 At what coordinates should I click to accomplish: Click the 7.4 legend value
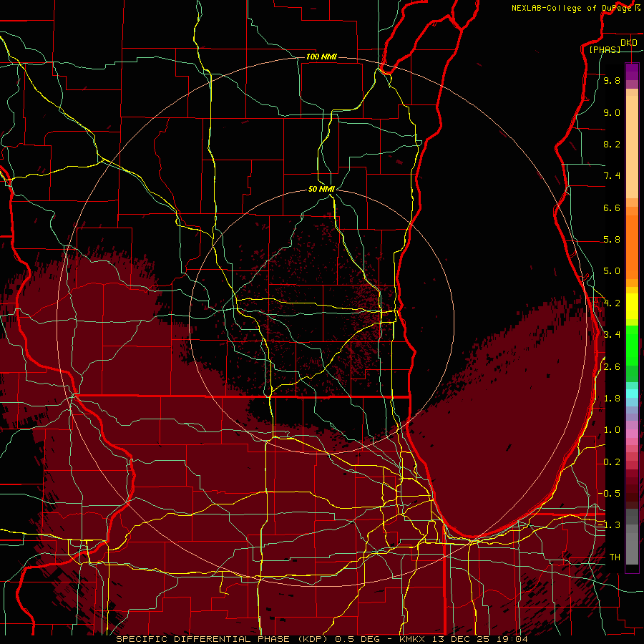pyautogui.click(x=612, y=176)
